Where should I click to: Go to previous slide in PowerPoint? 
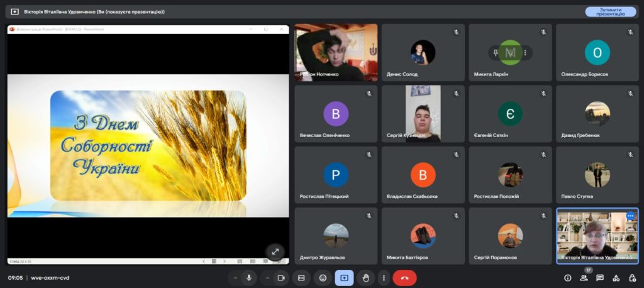point(203,261)
